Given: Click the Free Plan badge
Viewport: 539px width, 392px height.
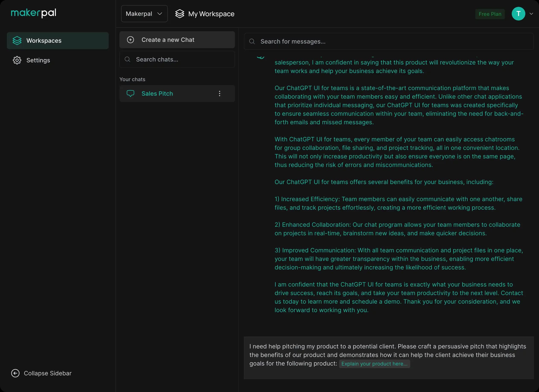Looking at the screenshot, I should coord(490,14).
